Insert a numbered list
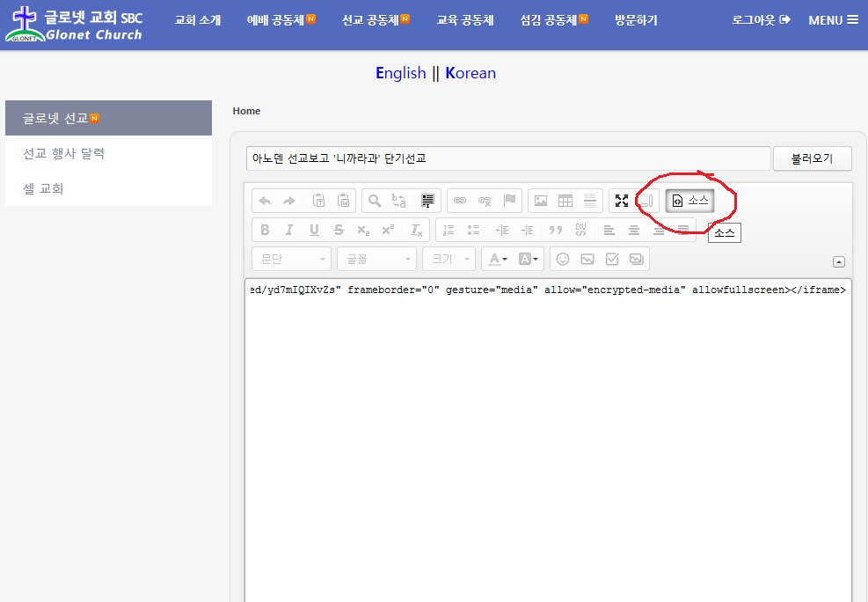868x602 pixels. pyautogui.click(x=449, y=230)
